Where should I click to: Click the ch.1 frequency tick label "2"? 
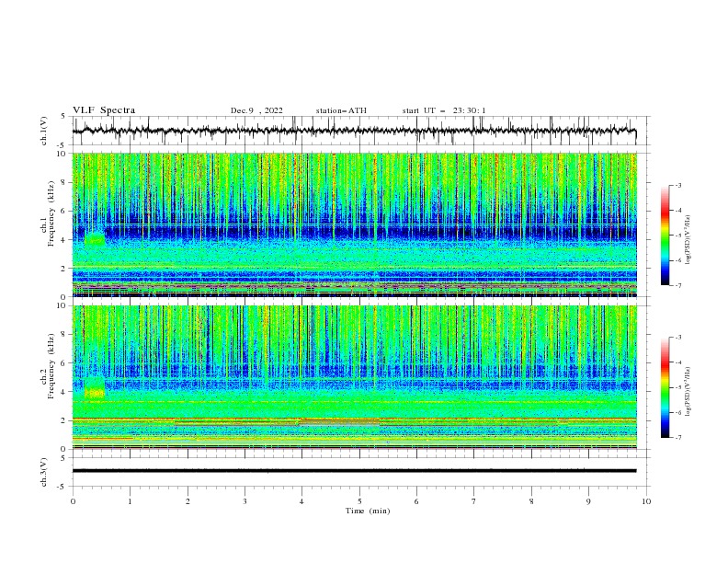tap(63, 269)
